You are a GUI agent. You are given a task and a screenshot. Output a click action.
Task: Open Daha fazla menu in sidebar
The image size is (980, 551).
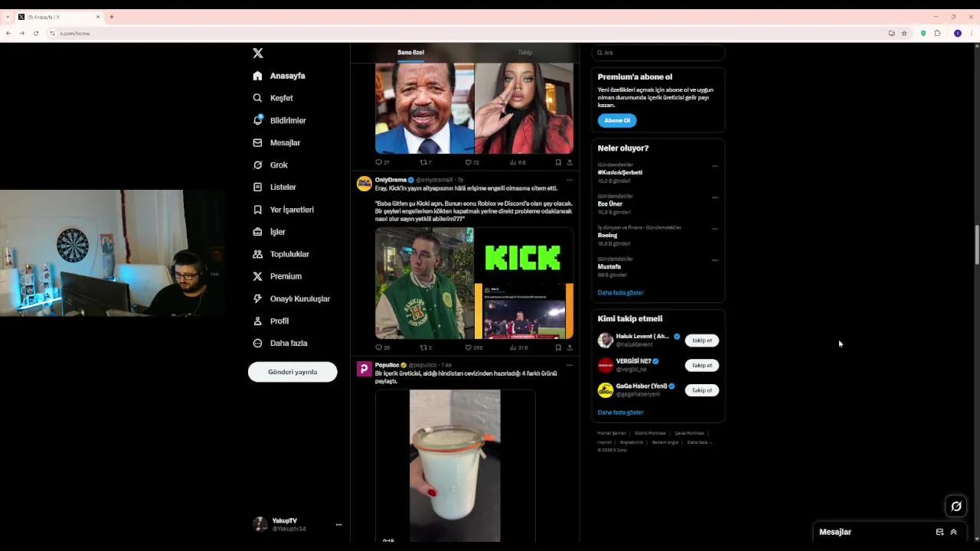point(280,343)
